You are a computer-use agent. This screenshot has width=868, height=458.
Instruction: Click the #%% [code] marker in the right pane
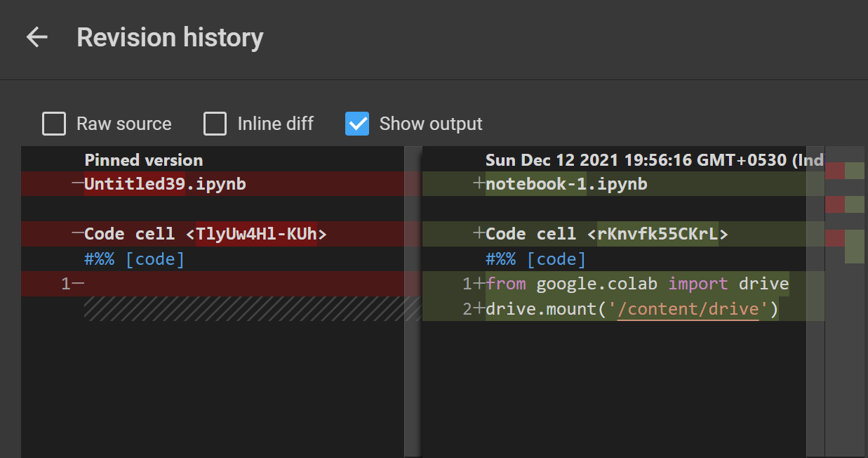535,259
